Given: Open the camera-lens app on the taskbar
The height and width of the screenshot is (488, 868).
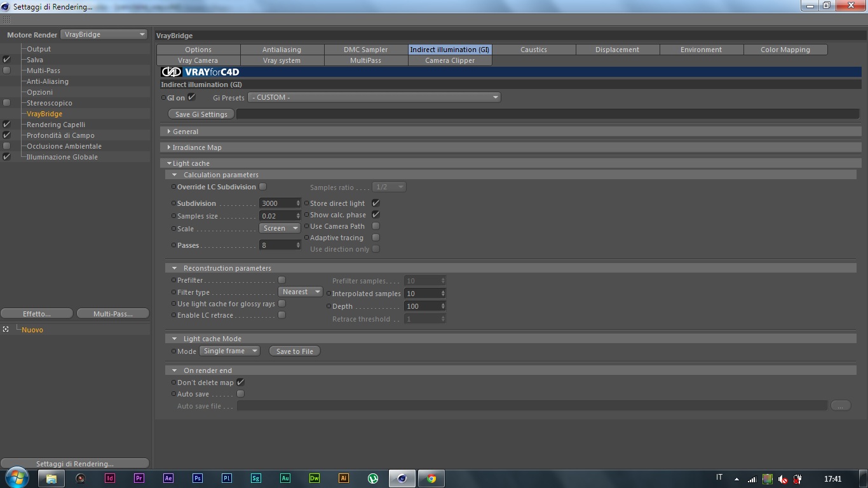Looking at the screenshot, I should (x=81, y=478).
